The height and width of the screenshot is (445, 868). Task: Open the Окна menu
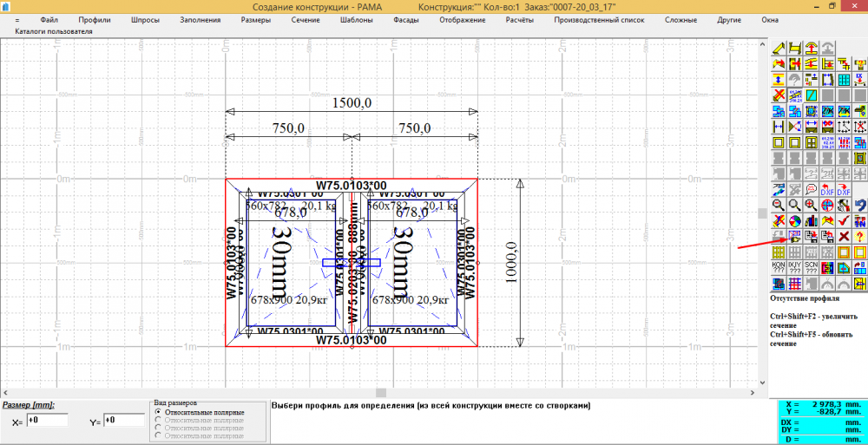769,20
